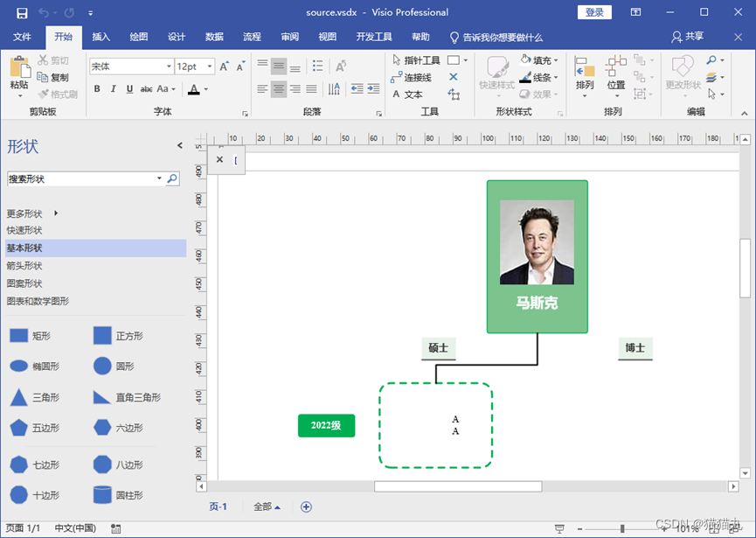Click the Ellipse (椭圆形) shape
The image size is (756, 538).
point(19,366)
